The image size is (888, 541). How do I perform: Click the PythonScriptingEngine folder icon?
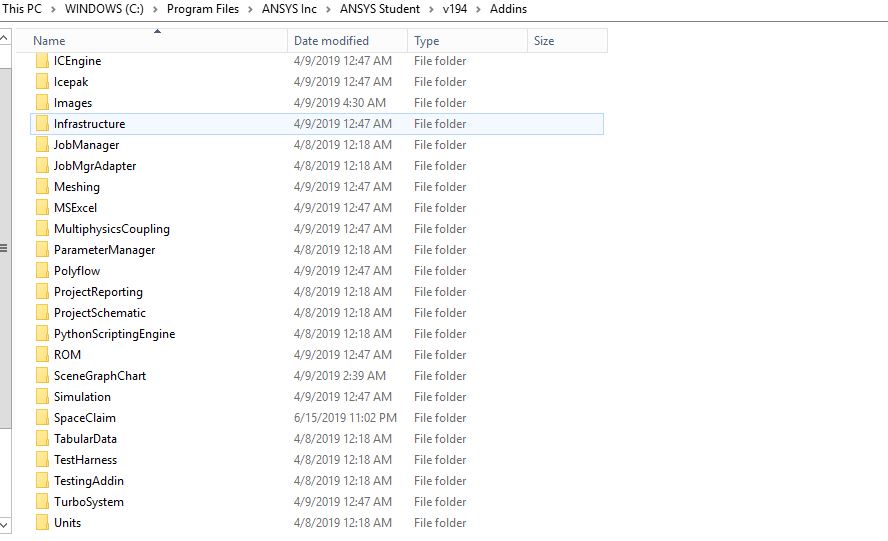[x=42, y=333]
